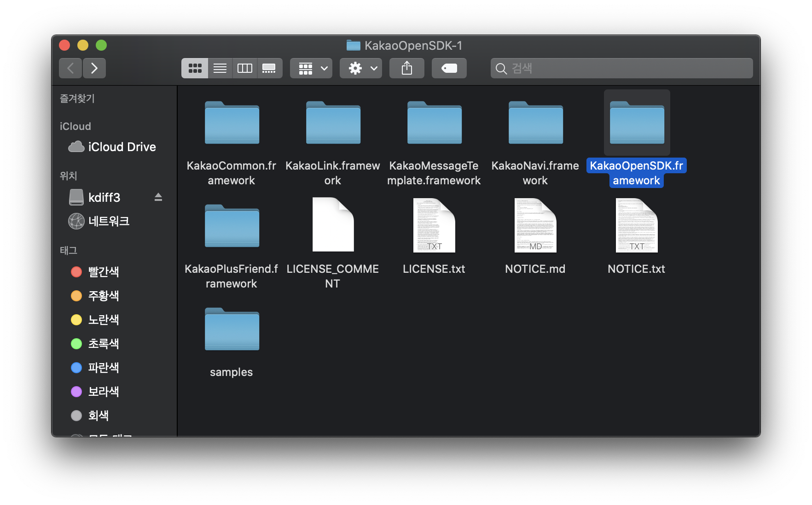Select the KakaoCommon.framework folder icon
Image resolution: width=812 pixels, height=505 pixels.
click(x=232, y=123)
